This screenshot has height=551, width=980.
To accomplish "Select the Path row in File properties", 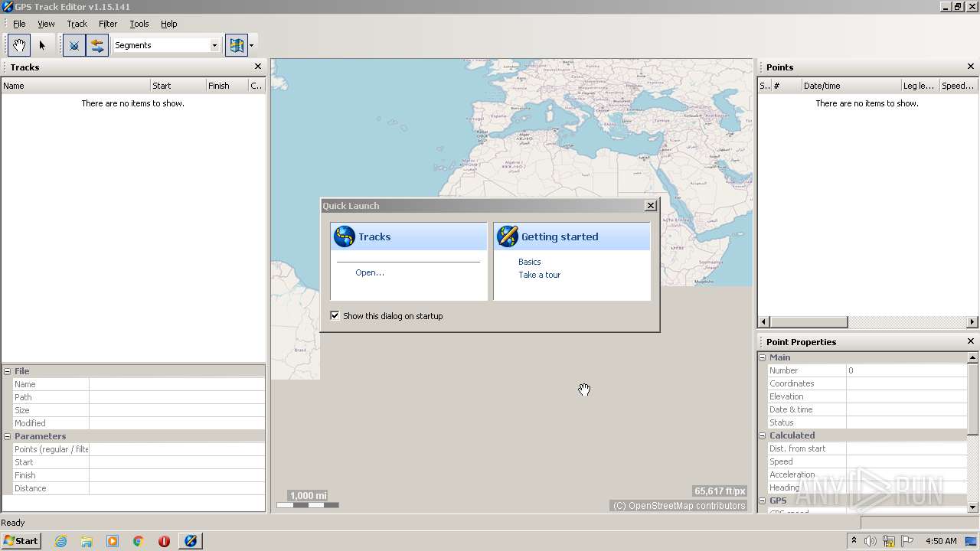I will click(139, 397).
